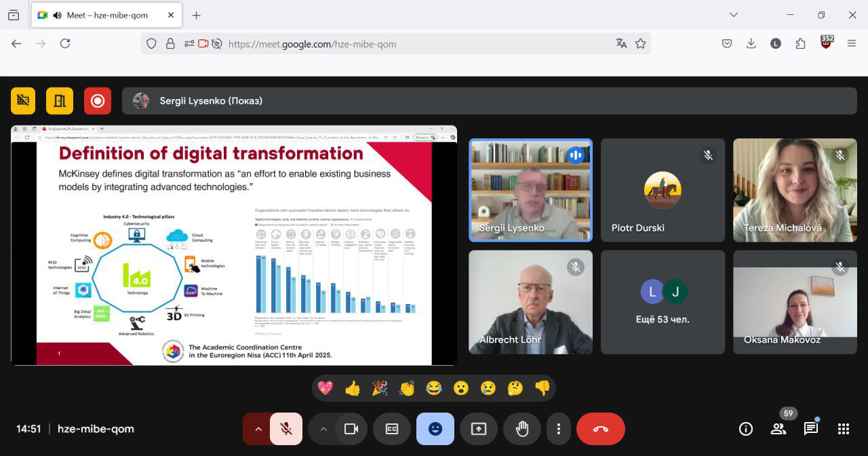Image resolution: width=868 pixels, height=456 pixels.
Task: Toggle the muted microphone button
Action: [x=286, y=429]
